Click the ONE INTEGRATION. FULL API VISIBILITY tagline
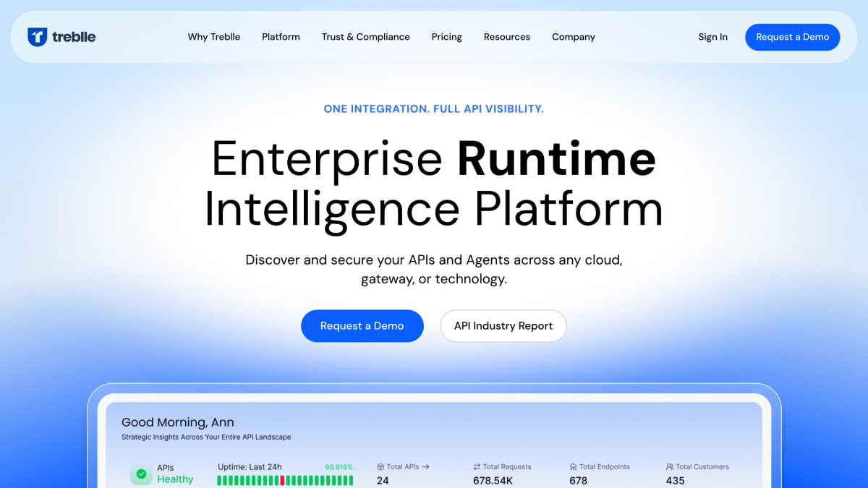Viewport: 868px width, 488px height. coord(434,109)
